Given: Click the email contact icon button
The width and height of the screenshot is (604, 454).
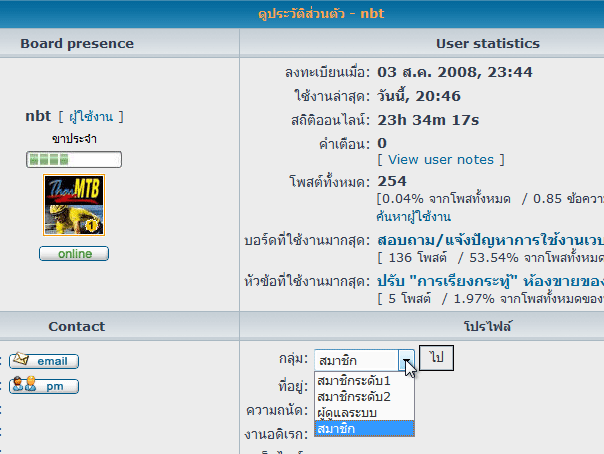Looking at the screenshot, I should [x=43, y=361].
